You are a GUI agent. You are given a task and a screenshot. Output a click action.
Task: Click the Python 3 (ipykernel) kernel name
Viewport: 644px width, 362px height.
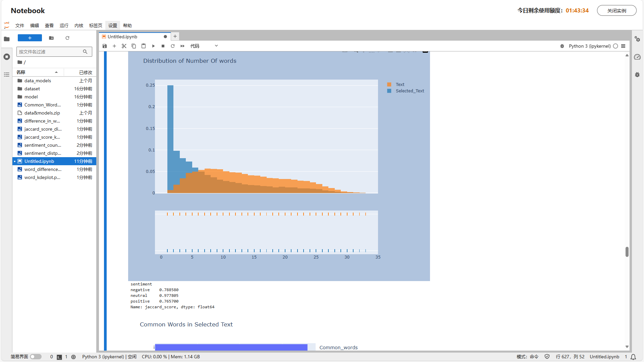point(590,46)
